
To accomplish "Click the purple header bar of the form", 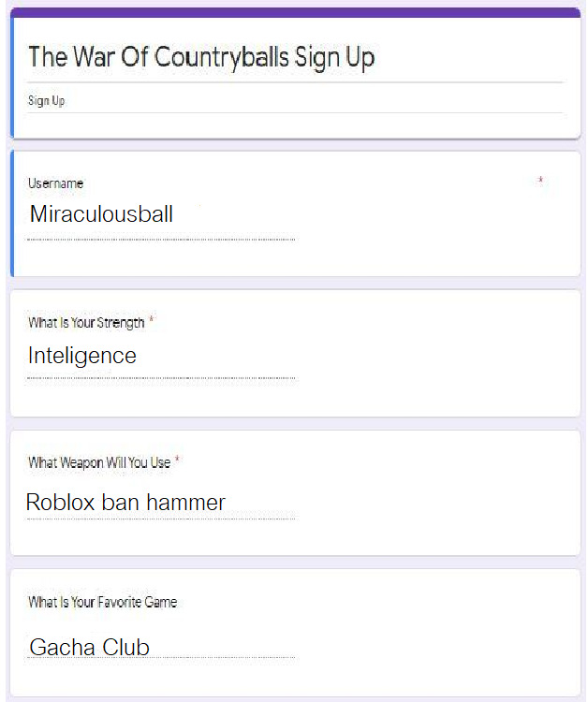I will pyautogui.click(x=296, y=12).
